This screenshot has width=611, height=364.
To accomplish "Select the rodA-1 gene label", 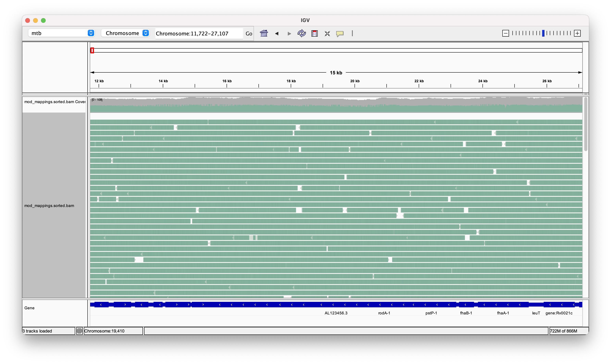I will click(384, 313).
